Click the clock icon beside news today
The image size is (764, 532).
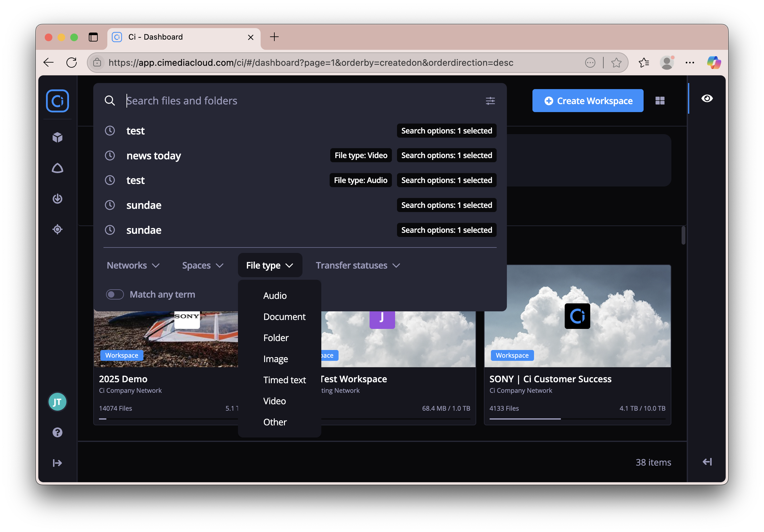click(110, 156)
